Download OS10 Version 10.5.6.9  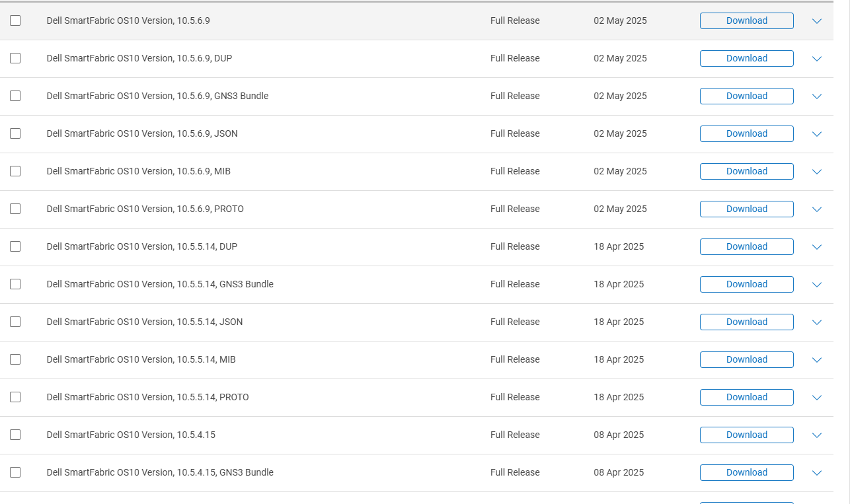pos(747,20)
